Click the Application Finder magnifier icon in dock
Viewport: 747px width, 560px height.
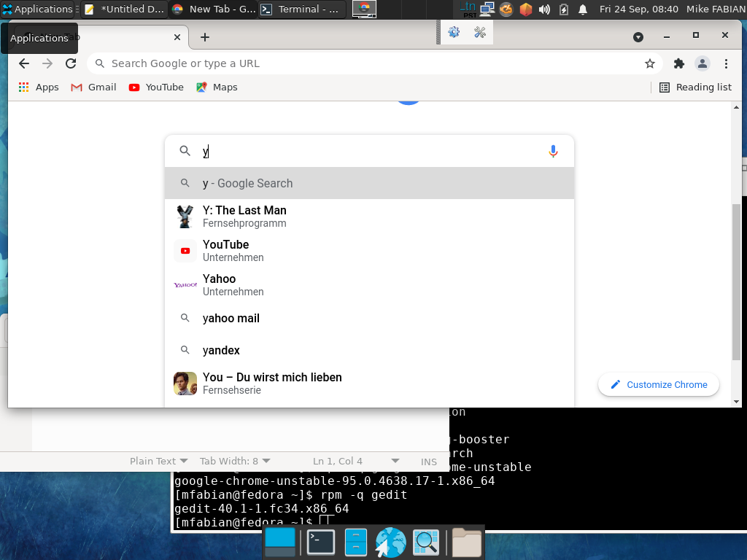click(x=426, y=542)
